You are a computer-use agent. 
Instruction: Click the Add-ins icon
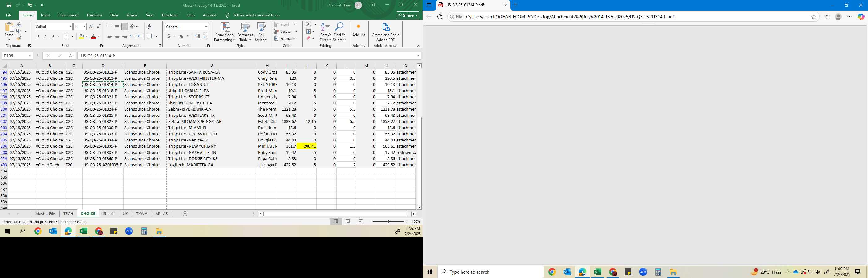coord(359,30)
